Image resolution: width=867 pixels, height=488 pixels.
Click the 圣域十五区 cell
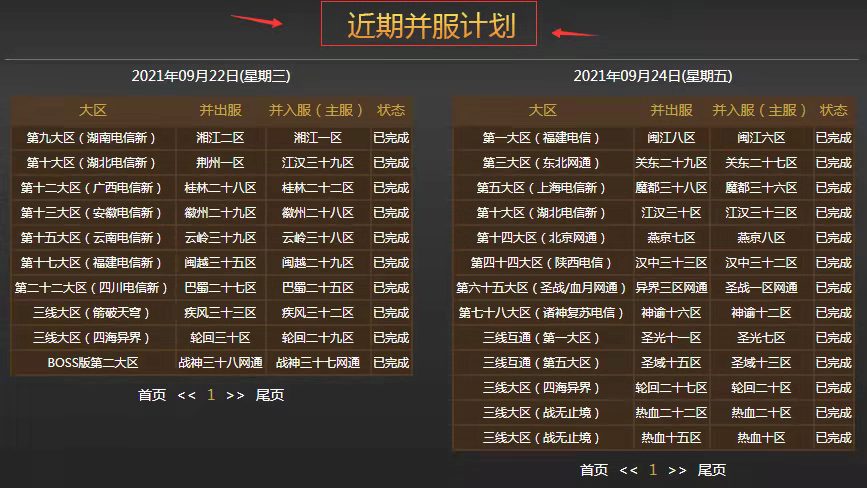671,363
